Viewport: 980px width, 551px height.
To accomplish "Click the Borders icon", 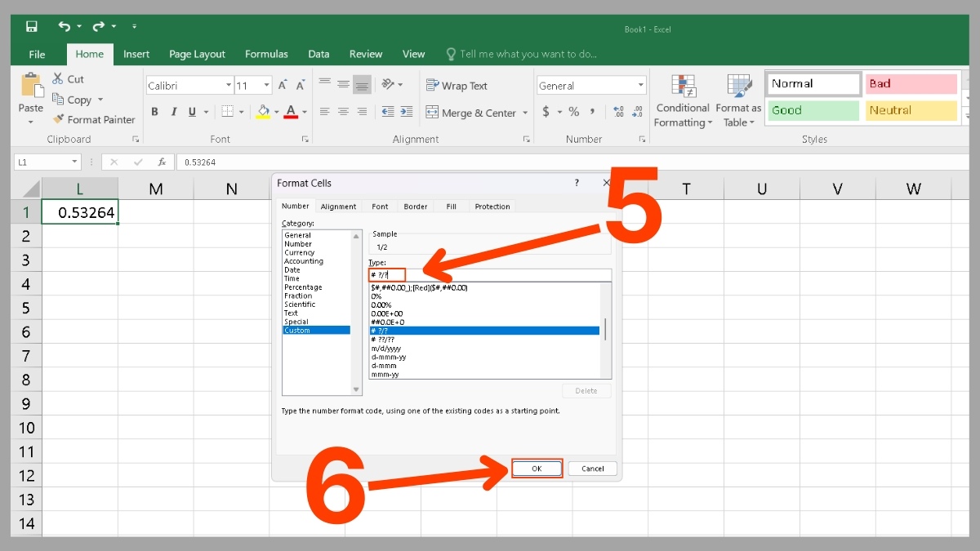I will pyautogui.click(x=228, y=112).
